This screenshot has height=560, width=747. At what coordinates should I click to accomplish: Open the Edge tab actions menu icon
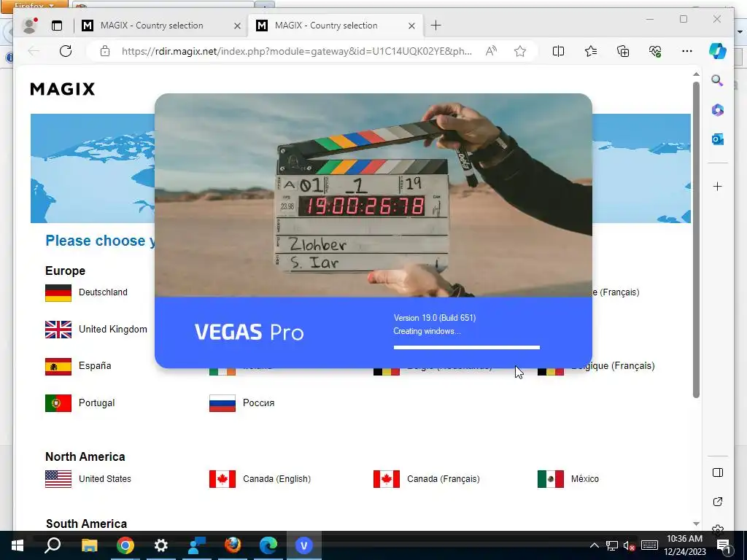coord(57,26)
